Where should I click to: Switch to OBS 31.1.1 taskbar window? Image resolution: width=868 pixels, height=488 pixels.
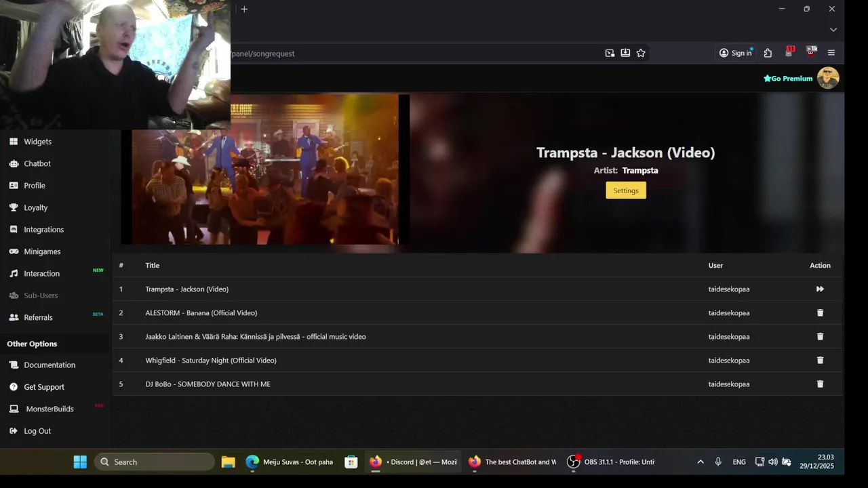pyautogui.click(x=612, y=462)
